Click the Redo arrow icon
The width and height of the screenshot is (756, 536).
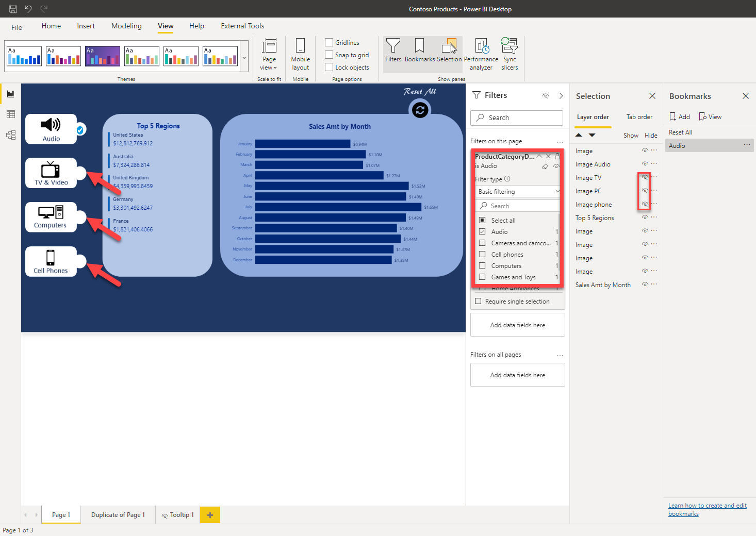click(44, 9)
